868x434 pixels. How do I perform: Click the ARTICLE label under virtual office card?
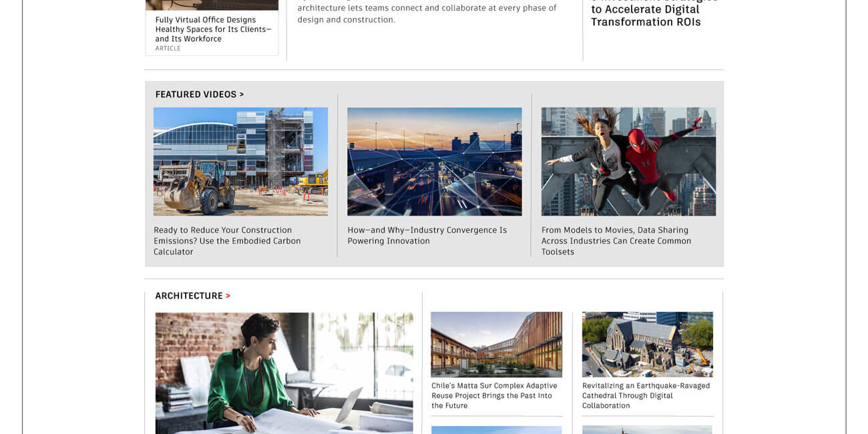[168, 49]
